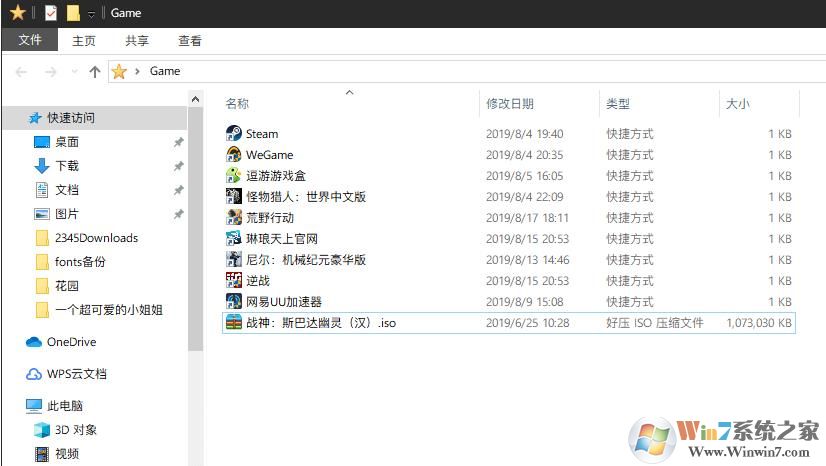The width and height of the screenshot is (826, 466).
Task: Open the 文件 menu
Action: coord(30,40)
